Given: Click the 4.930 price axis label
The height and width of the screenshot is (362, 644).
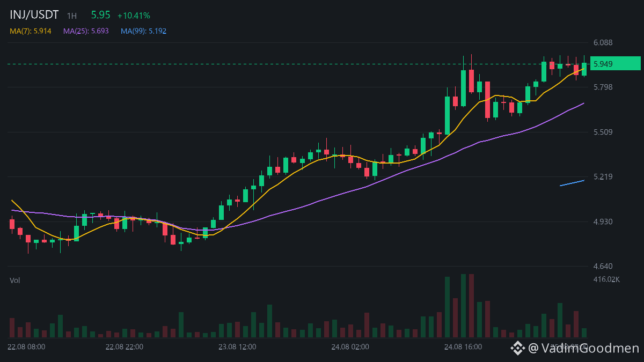Looking at the screenshot, I should pyautogui.click(x=603, y=221).
